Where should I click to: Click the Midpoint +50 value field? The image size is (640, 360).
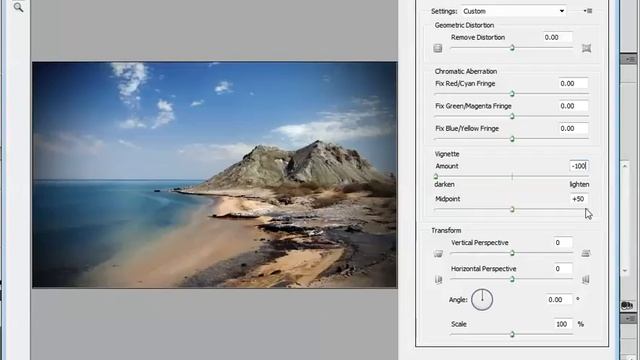point(579,199)
